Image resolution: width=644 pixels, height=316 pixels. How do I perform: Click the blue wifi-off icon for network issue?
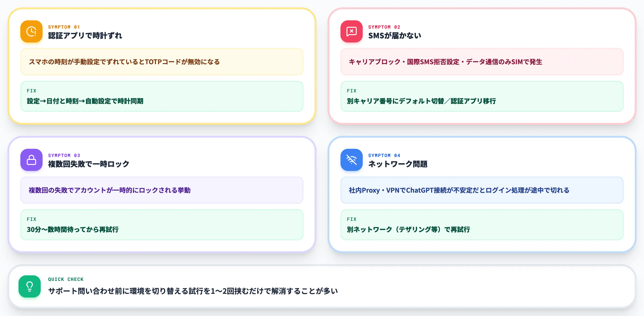tap(351, 160)
